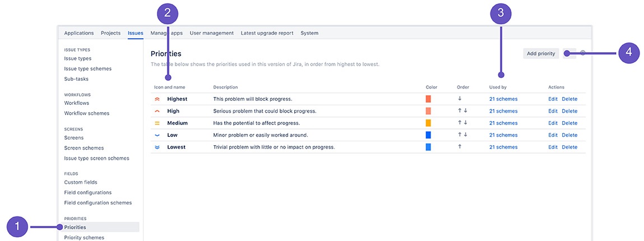Open the System tab
The image size is (644, 241).
309,33
